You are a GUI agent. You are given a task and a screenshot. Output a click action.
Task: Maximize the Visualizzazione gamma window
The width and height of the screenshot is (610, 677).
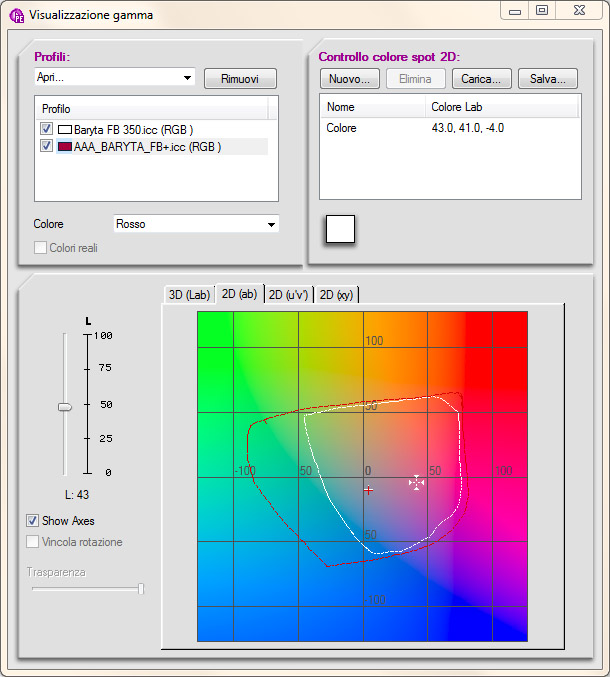(x=542, y=11)
